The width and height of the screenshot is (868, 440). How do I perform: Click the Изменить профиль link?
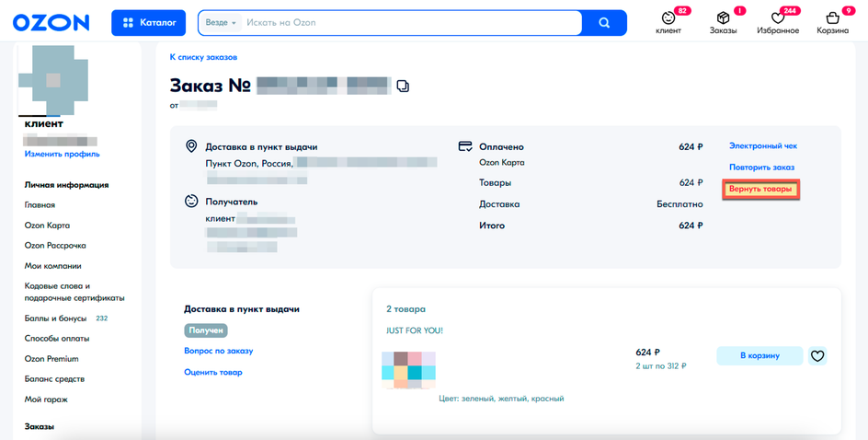point(62,154)
